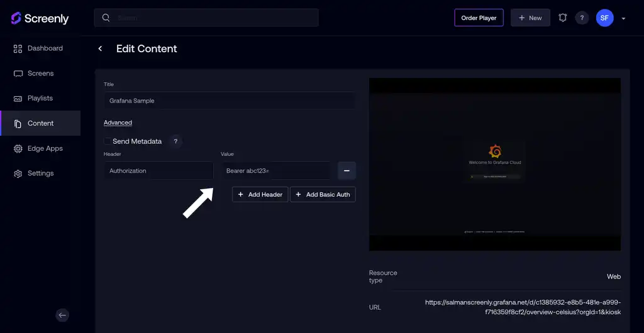Click the Playlists image icon
Screen dimensions: 644x333
pos(18,99)
